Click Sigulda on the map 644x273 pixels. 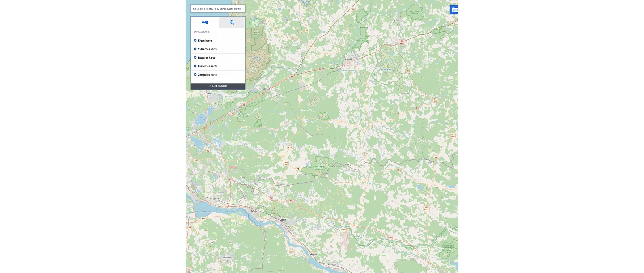(348, 58)
